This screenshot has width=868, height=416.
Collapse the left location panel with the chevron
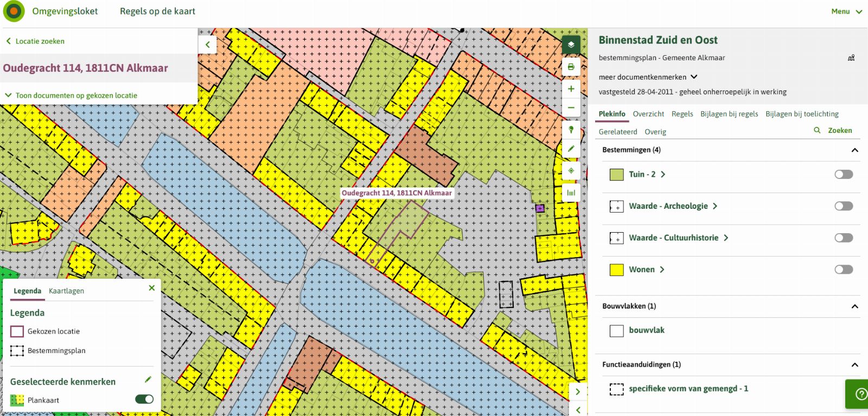pyautogui.click(x=207, y=44)
